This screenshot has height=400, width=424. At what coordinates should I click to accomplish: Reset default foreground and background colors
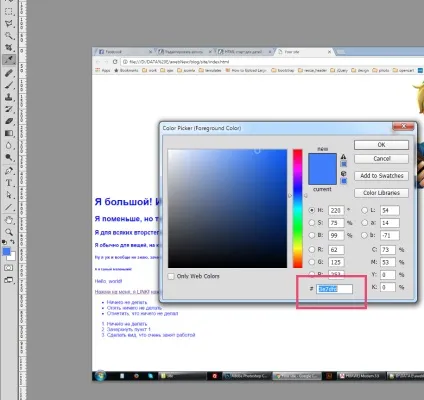[x=4, y=242]
